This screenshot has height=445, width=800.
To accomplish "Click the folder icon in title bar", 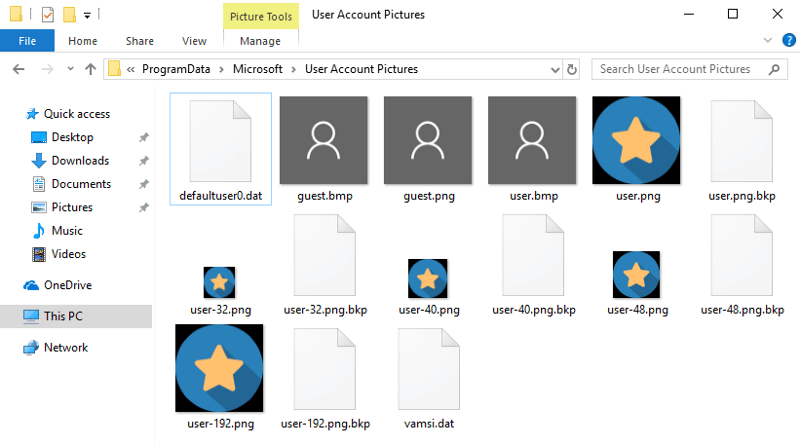I will [16, 14].
